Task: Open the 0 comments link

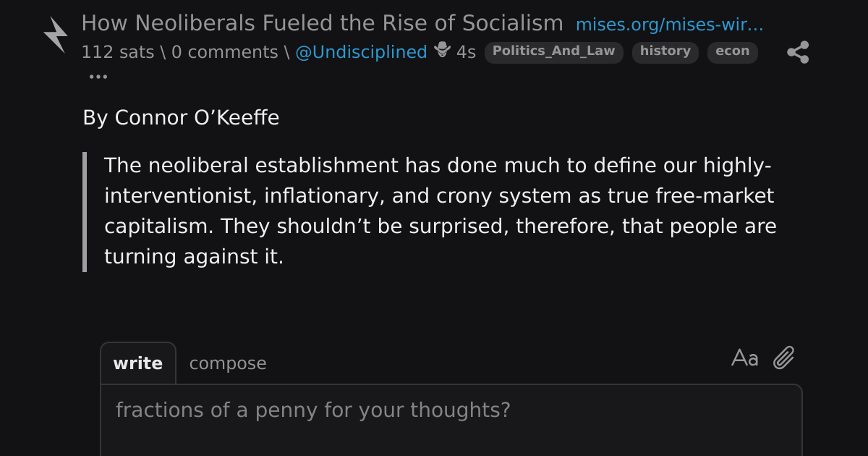Action: click(x=224, y=52)
